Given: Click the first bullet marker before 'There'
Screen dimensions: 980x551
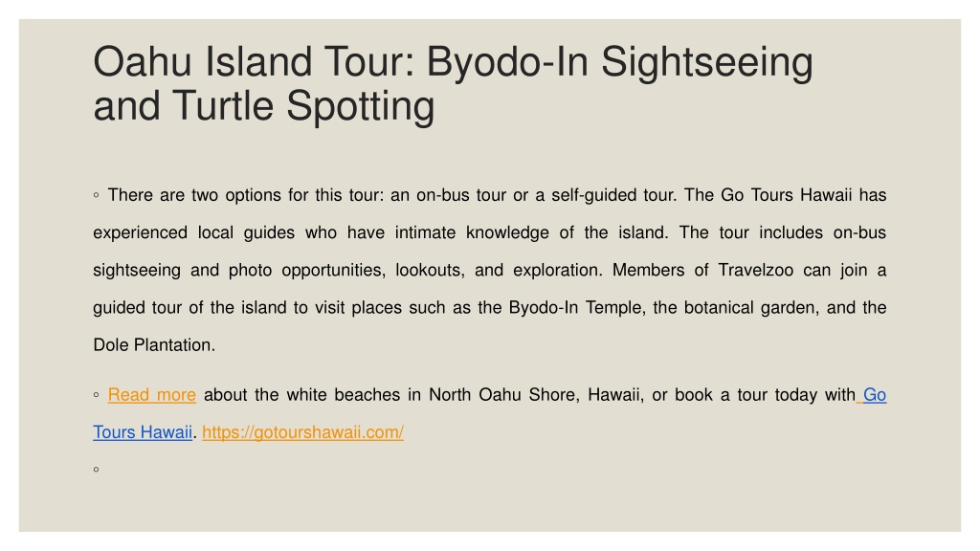Looking at the screenshot, I should [97, 195].
